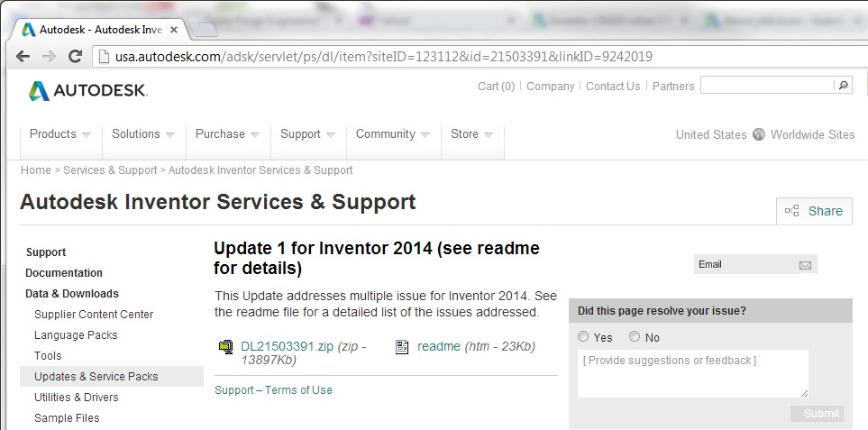The image size is (868, 430).
Task: Open Autodesk Inventor Services & Support breadcrumb
Action: [260, 169]
